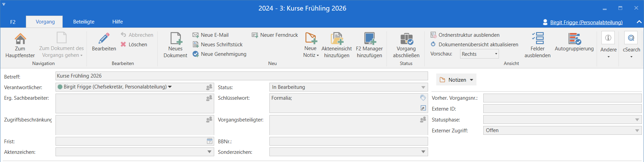Add an F2 Manager
Viewport: 644px width, 162px height.
tap(369, 39)
